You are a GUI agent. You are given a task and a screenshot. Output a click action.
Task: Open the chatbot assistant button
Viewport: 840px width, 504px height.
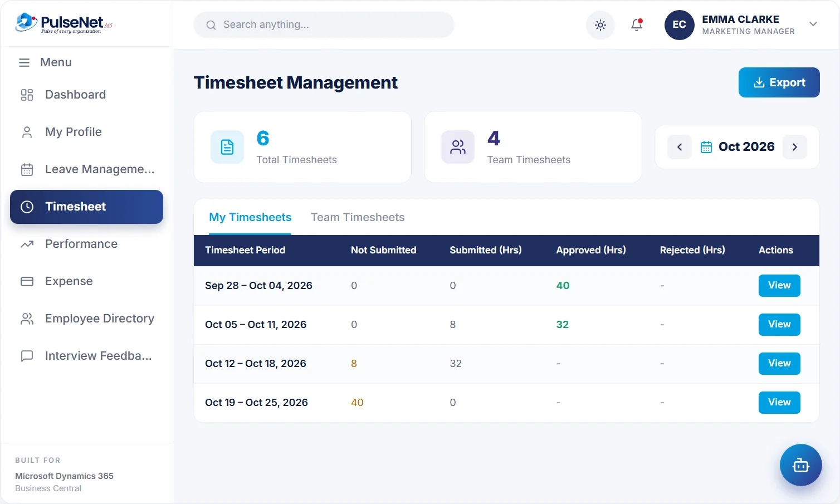pos(800,465)
